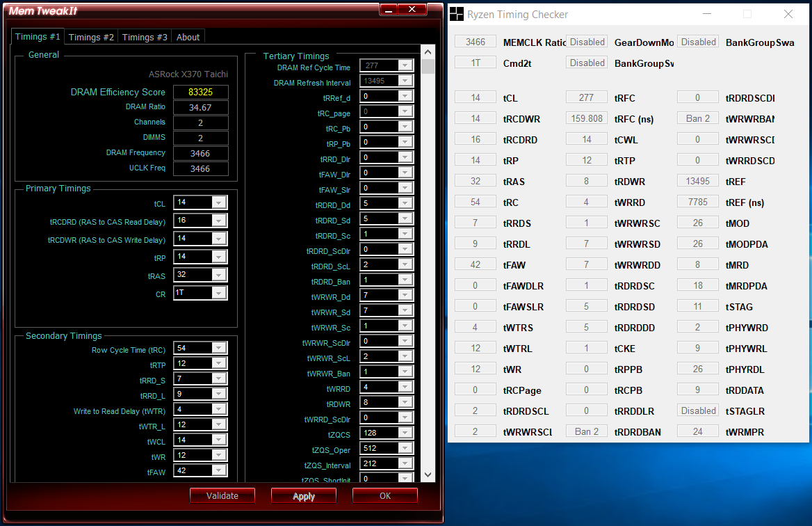Click the UCLK Freq value field
The width and height of the screenshot is (812, 526).
pos(200,169)
